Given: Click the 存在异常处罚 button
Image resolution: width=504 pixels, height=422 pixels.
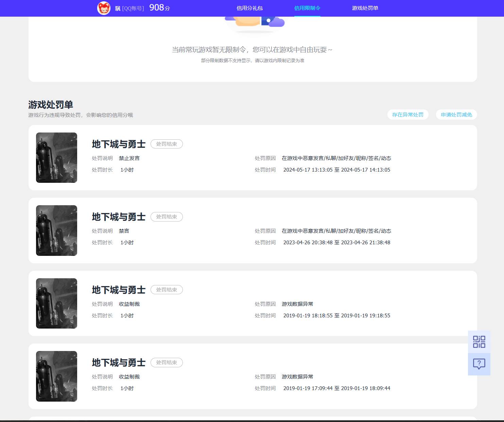Looking at the screenshot, I should [407, 115].
